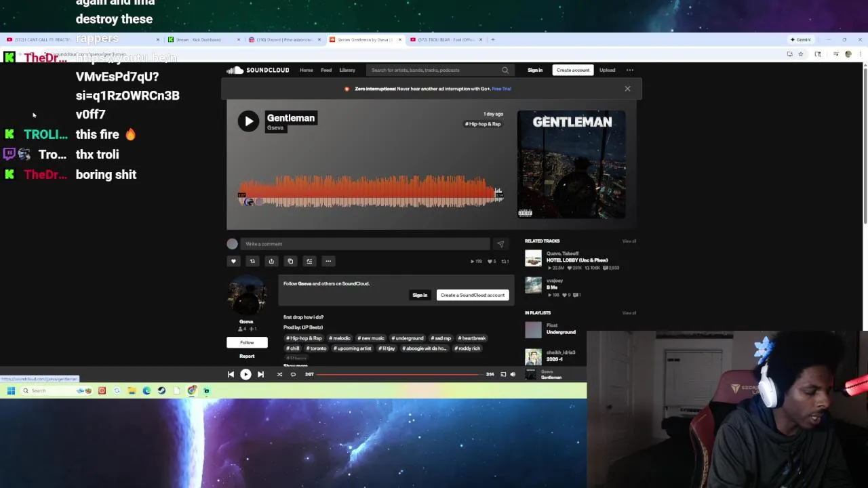This screenshot has height=488, width=868.
Task: Click the add to next up icon
Action: (x=309, y=261)
